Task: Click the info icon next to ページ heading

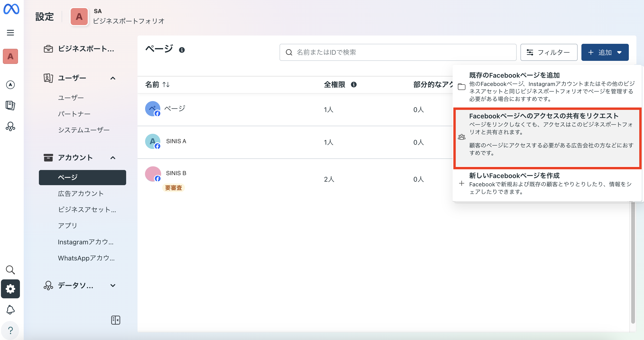Action: tap(182, 50)
